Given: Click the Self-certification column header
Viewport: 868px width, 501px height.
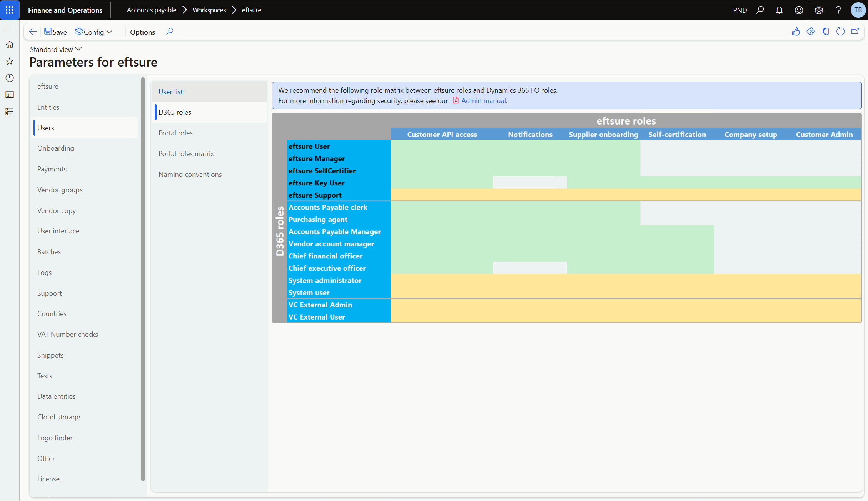Looking at the screenshot, I should pos(677,135).
